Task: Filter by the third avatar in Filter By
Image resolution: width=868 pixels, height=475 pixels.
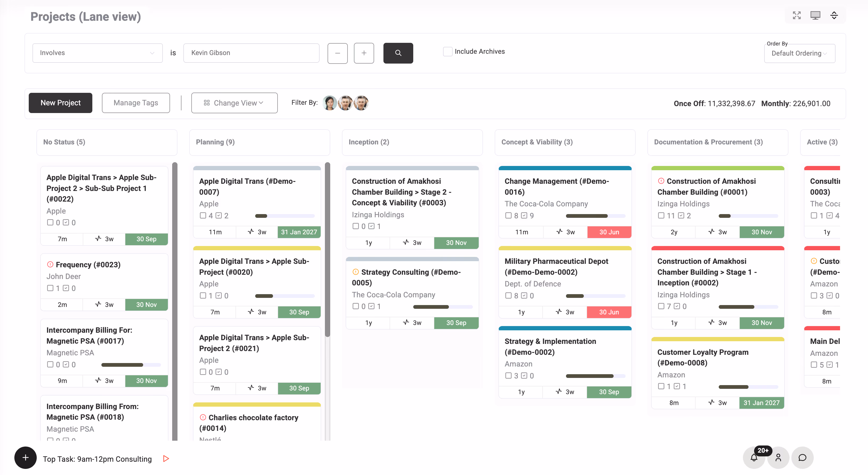Action: coord(361,103)
